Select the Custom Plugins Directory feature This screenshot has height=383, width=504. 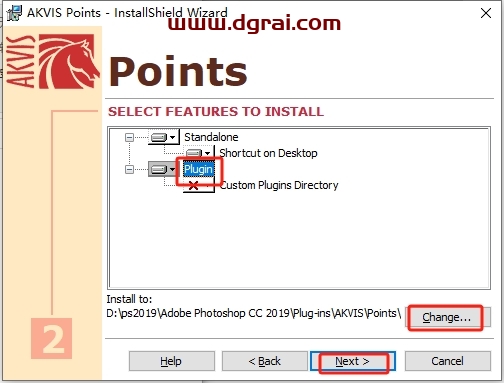(279, 185)
